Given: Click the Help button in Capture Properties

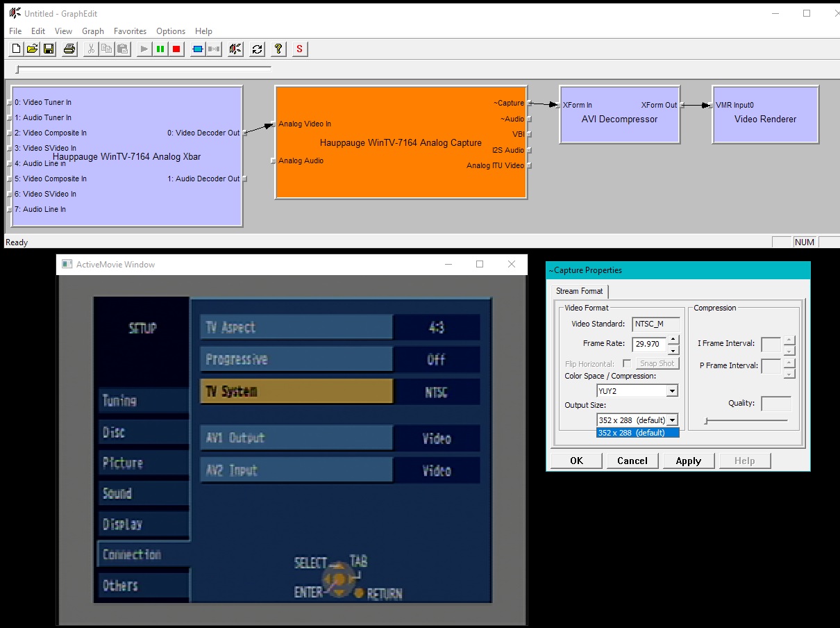Looking at the screenshot, I should tap(744, 461).
